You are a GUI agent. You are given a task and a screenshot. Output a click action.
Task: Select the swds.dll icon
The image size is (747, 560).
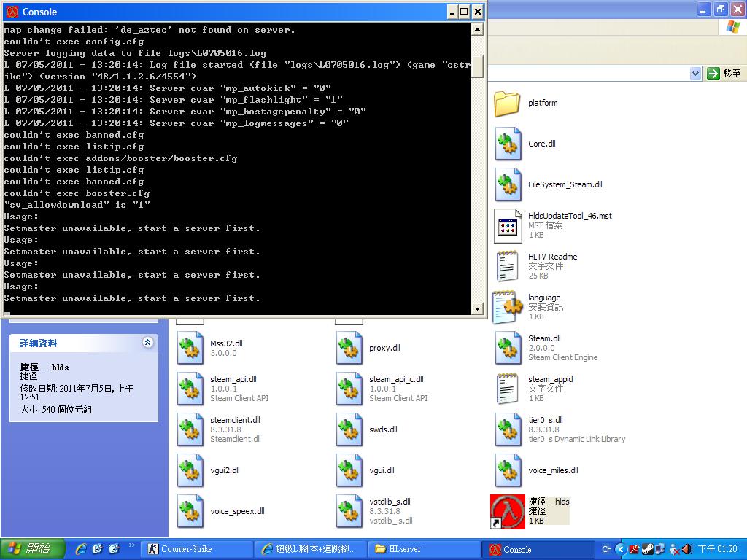point(349,430)
